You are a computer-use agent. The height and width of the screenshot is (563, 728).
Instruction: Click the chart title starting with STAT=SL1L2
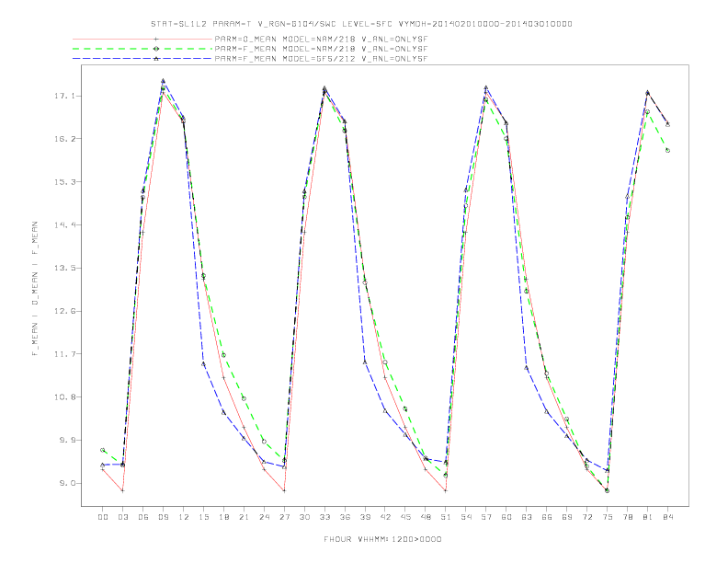[x=361, y=24]
